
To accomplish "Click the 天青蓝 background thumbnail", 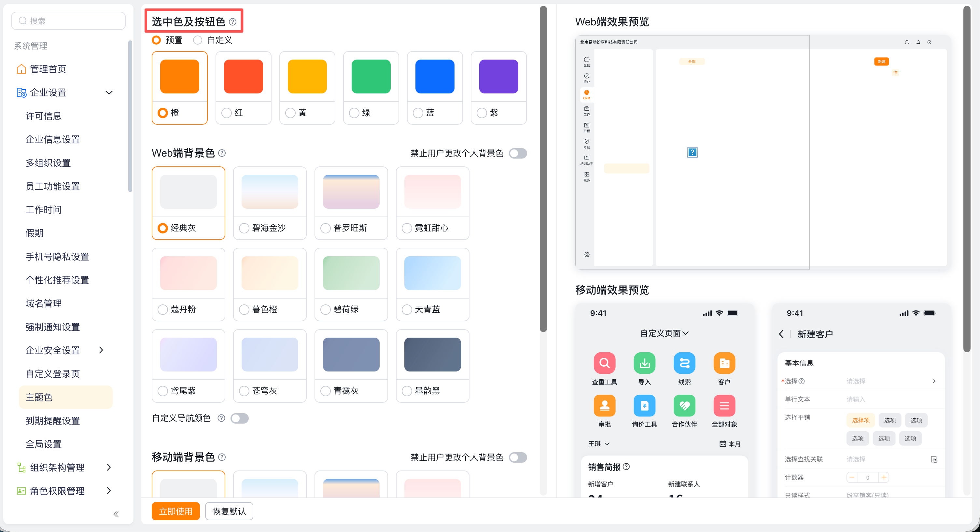I will pyautogui.click(x=432, y=273).
